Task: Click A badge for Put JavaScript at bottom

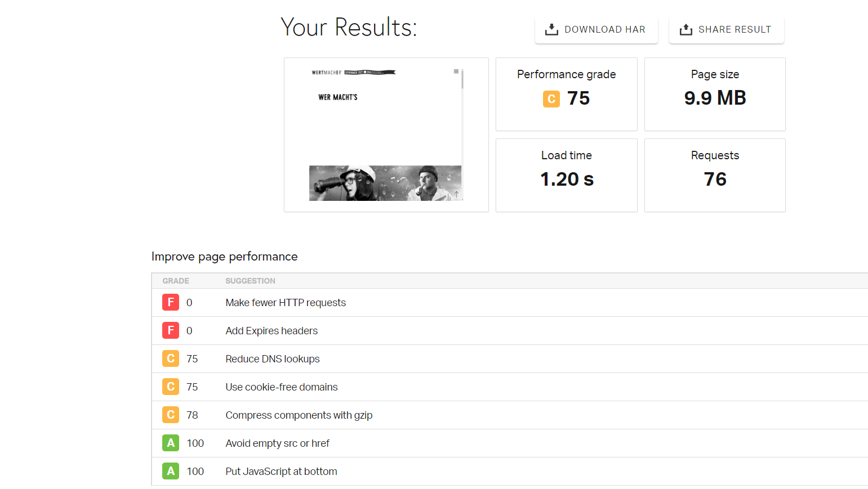Action: click(x=171, y=471)
